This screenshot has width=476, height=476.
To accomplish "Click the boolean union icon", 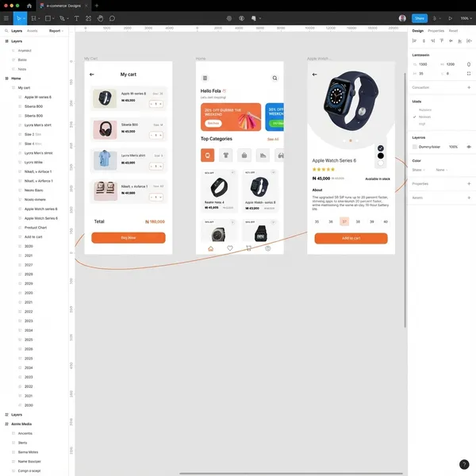I will point(254,18).
